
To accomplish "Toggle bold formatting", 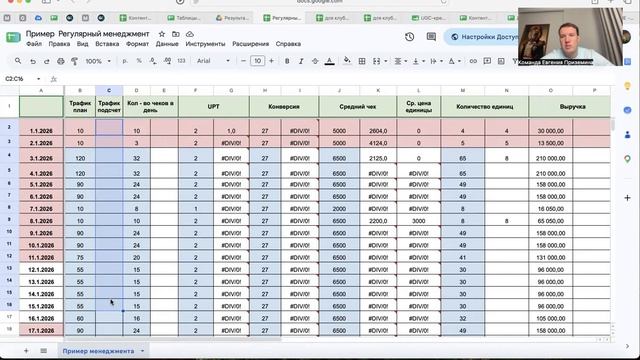I will 287,61.
